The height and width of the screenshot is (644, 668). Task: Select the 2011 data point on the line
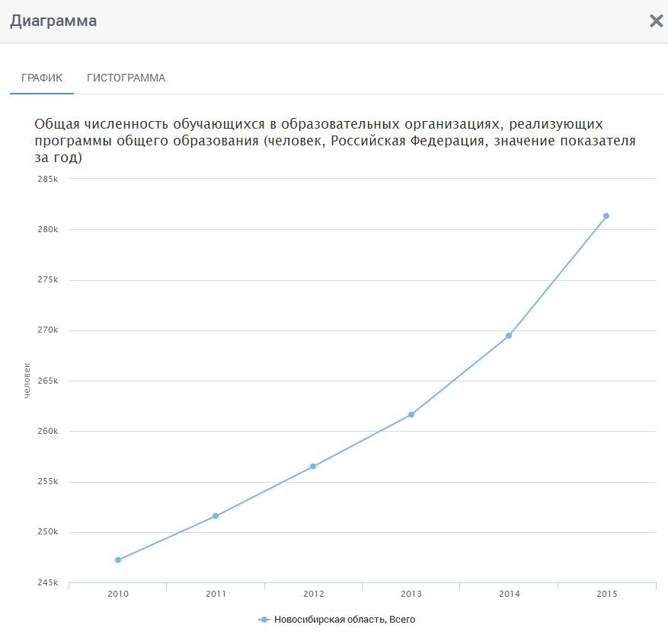pos(216,516)
